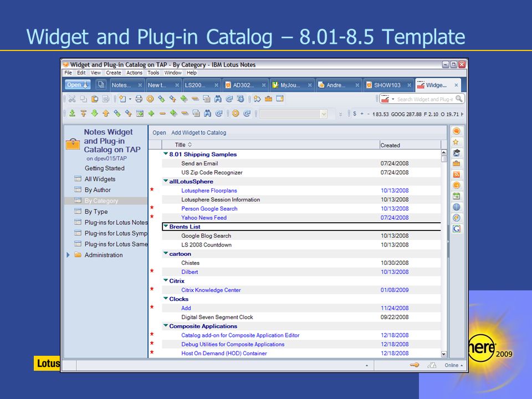Expand the Administration folder arrow
532x399 pixels.
tap(68, 255)
